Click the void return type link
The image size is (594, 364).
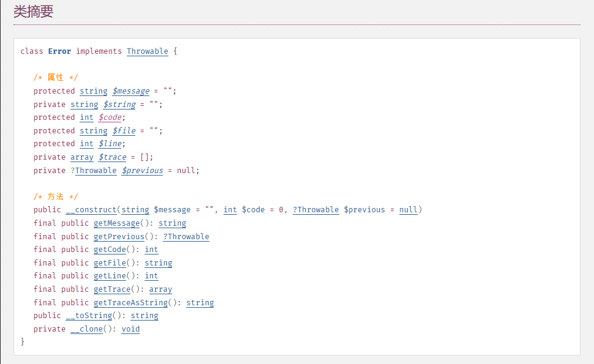130,329
